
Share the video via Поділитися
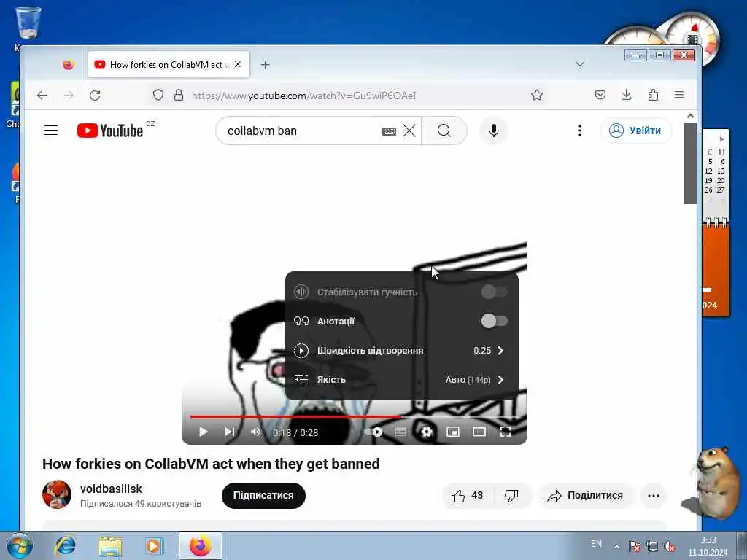pyautogui.click(x=586, y=496)
